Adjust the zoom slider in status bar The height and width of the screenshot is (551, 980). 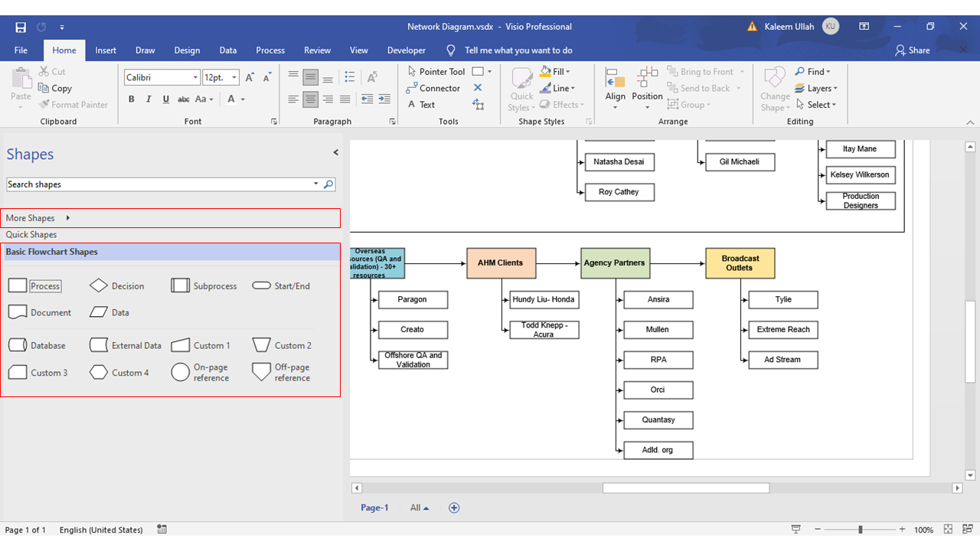pos(861,529)
